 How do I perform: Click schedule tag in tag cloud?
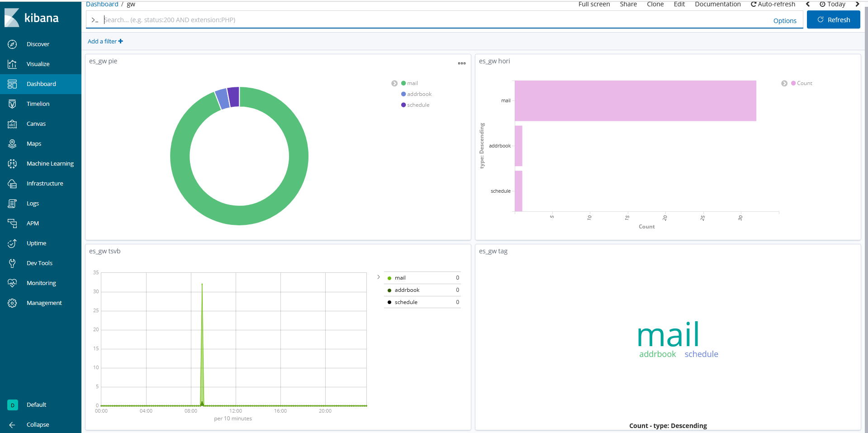pyautogui.click(x=701, y=354)
